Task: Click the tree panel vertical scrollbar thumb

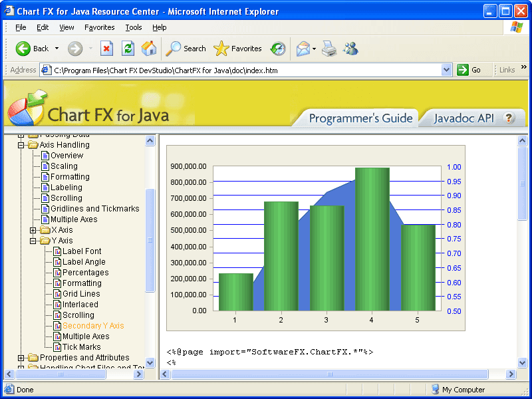Action: click(150, 240)
